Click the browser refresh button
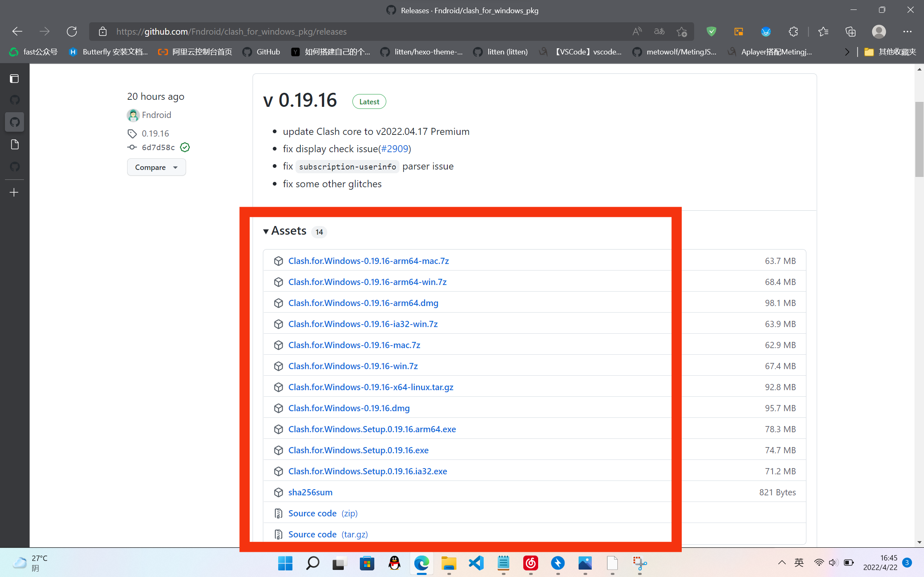This screenshot has width=924, height=577. [x=72, y=31]
